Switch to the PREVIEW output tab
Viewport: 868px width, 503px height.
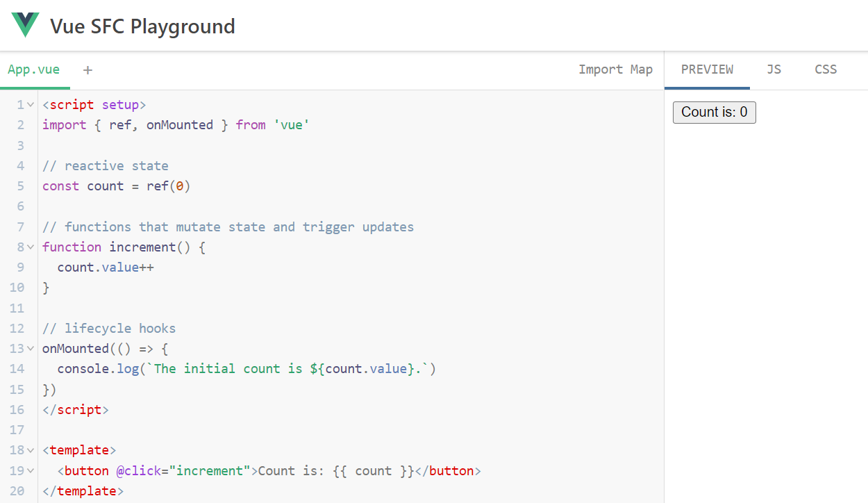[x=707, y=69]
